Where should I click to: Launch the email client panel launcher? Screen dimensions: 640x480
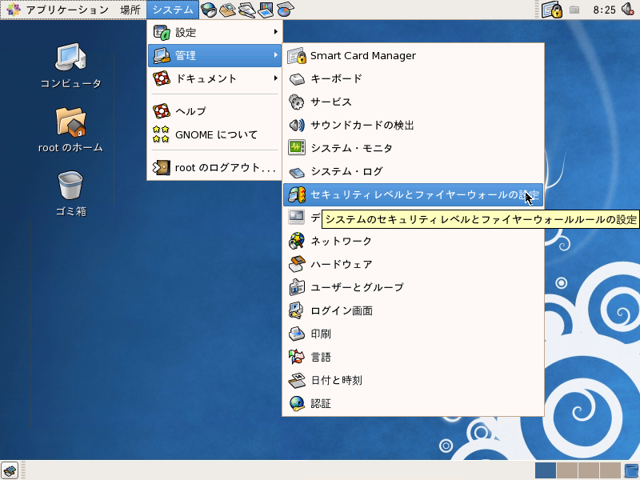pyautogui.click(x=228, y=9)
